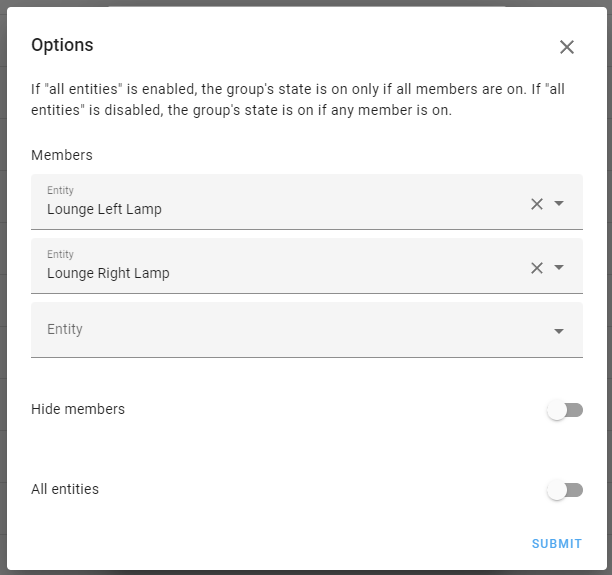This screenshot has width=612, height=575.
Task: Expand the Lounge Left Lamp dropdown arrow
Action: pyautogui.click(x=559, y=204)
